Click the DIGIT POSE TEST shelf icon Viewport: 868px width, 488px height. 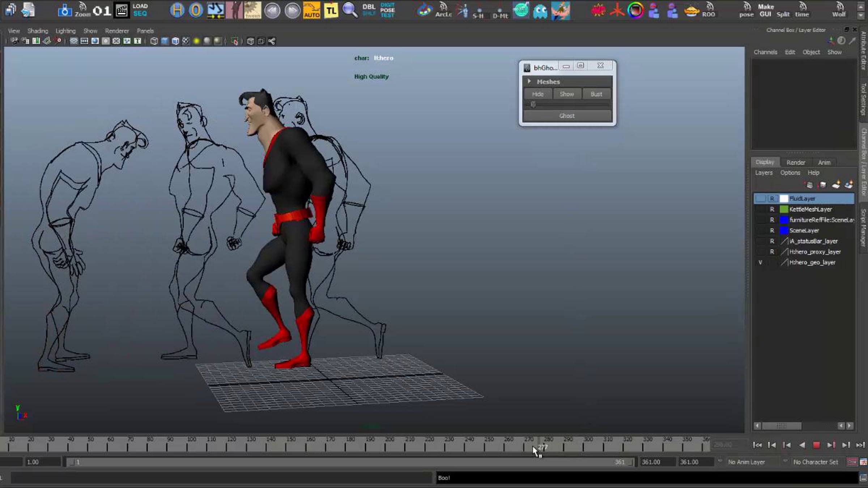387,10
